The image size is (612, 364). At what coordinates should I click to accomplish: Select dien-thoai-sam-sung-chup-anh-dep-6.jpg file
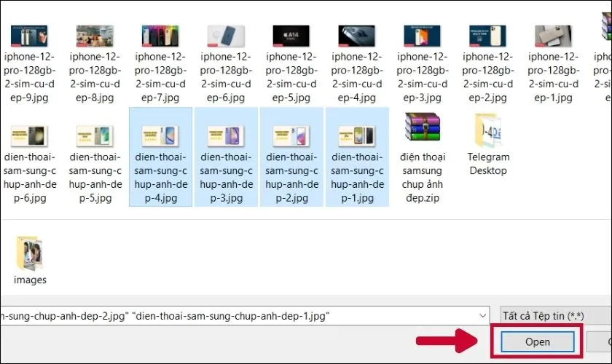30,136
